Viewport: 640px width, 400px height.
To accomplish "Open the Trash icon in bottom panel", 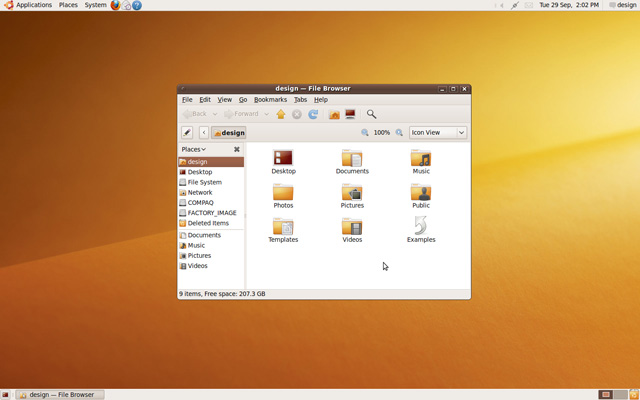I will (634, 395).
